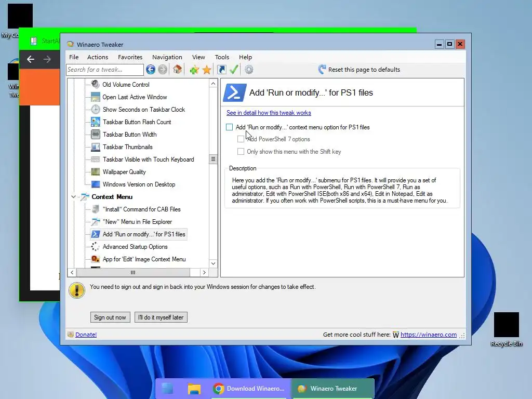Screen dimensions: 532x399
Task: Select the Taskbar Thumbnails tree item
Action: coord(128,147)
